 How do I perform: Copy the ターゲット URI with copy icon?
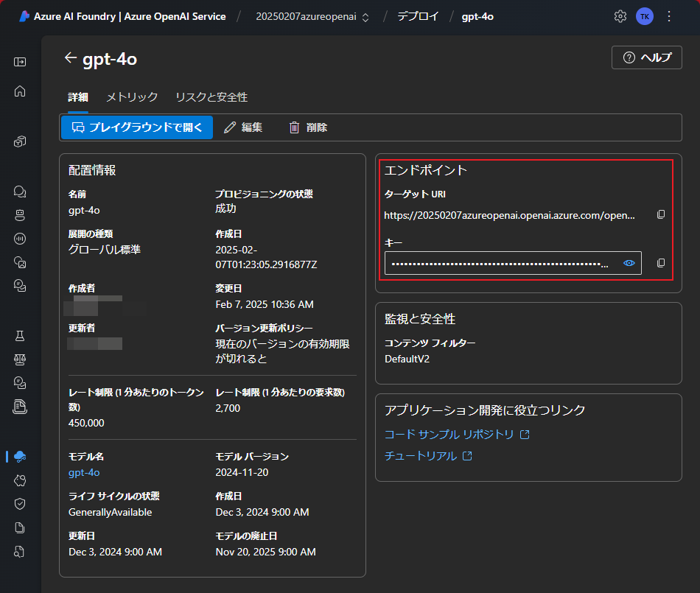[x=661, y=214]
